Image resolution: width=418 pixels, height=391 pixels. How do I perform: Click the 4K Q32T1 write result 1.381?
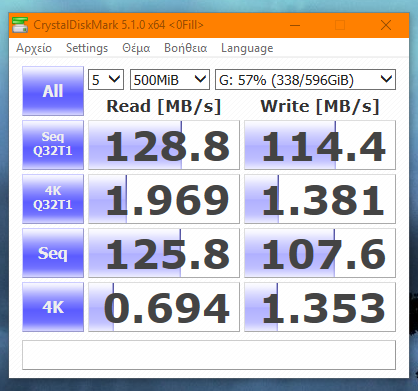320,199
